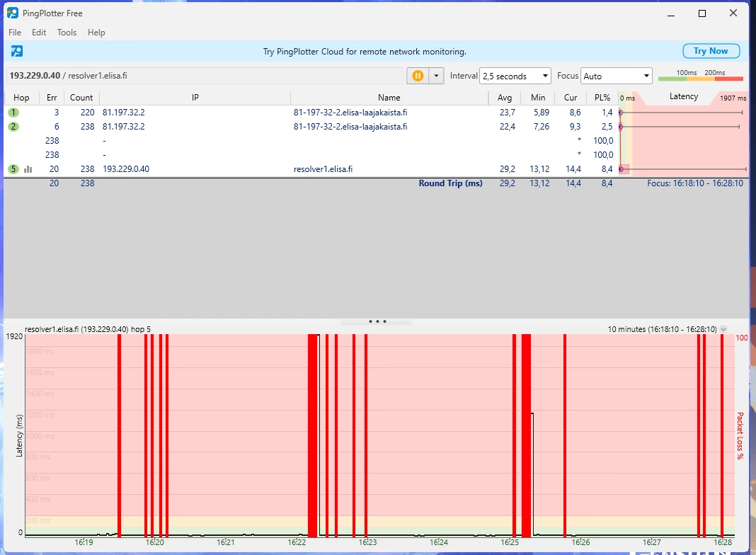756x555 pixels.
Task: Click the Avg column header
Action: click(x=504, y=98)
